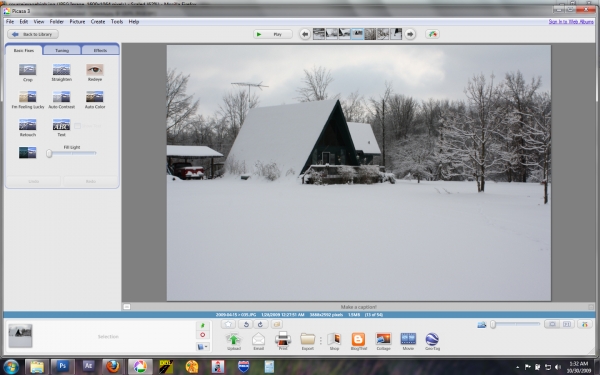600x375 pixels.
Task: Open the File menu
Action: pos(10,22)
